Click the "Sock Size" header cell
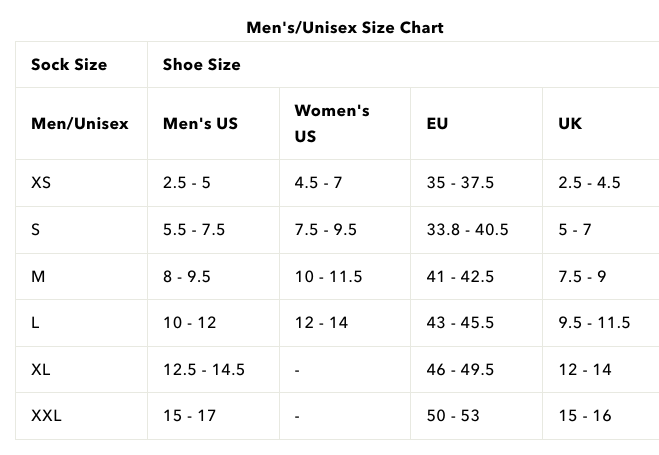Viewport: 659px width, 455px height. [69, 65]
